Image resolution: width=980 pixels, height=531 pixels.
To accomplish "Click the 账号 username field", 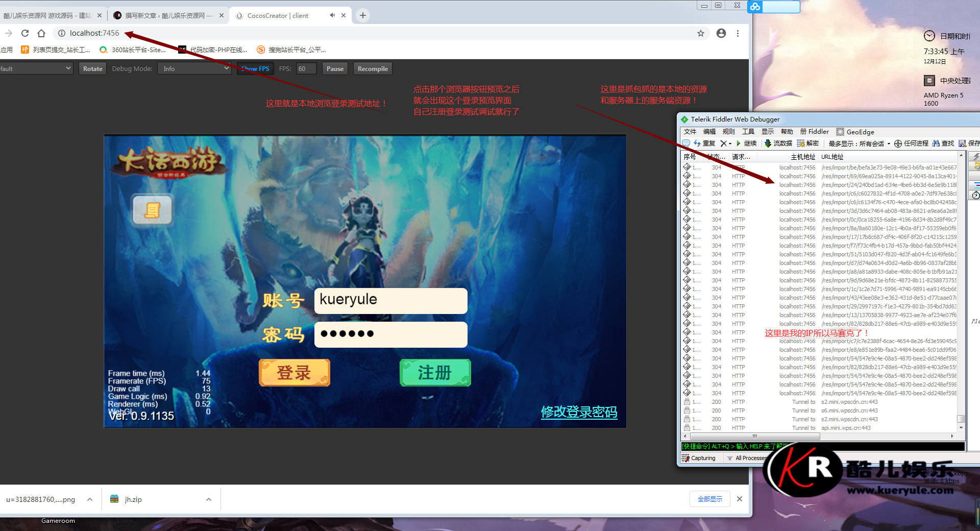I will (391, 301).
